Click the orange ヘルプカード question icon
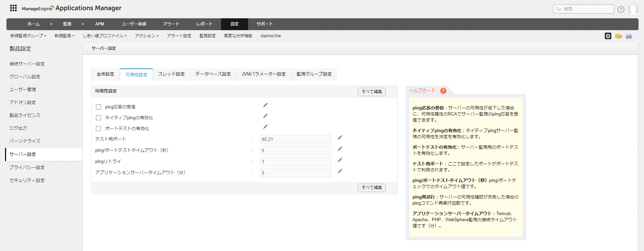This screenshot has height=251, width=644. [443, 91]
